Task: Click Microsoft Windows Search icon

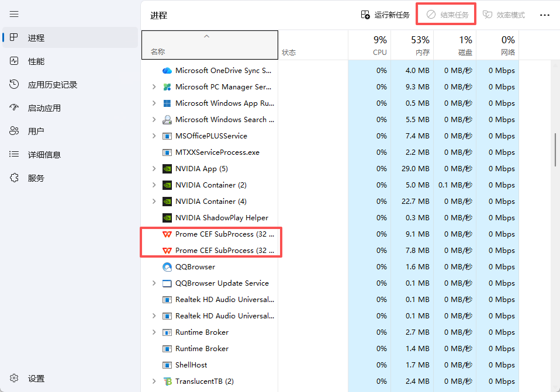Action: (x=167, y=120)
